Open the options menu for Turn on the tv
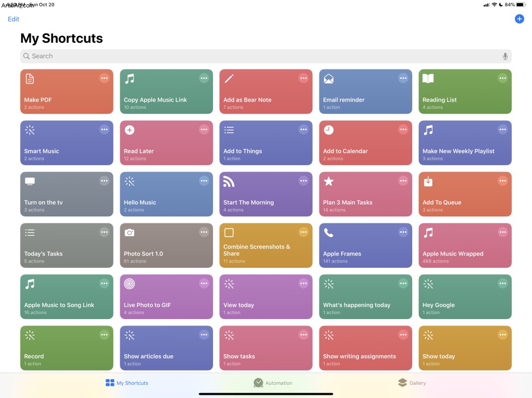 point(104,180)
